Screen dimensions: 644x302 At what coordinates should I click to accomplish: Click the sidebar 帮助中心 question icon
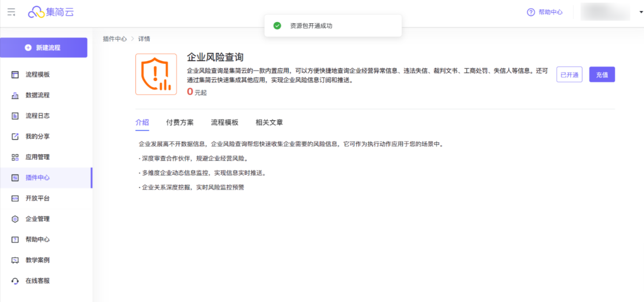point(15,240)
